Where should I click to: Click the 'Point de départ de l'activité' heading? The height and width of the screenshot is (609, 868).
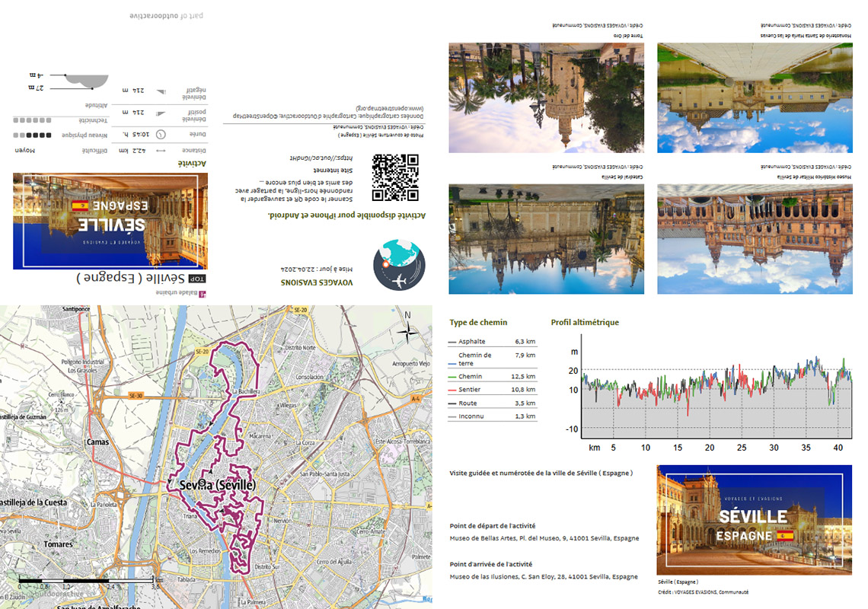coord(493,526)
